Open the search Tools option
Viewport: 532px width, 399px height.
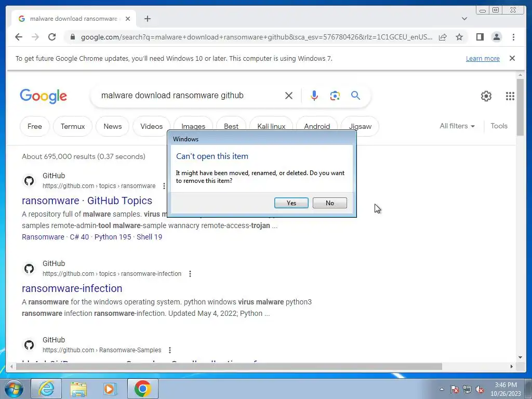pos(499,126)
